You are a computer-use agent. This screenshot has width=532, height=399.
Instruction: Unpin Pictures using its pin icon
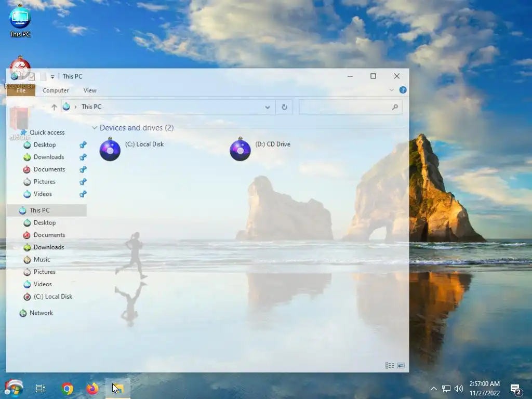point(83,181)
